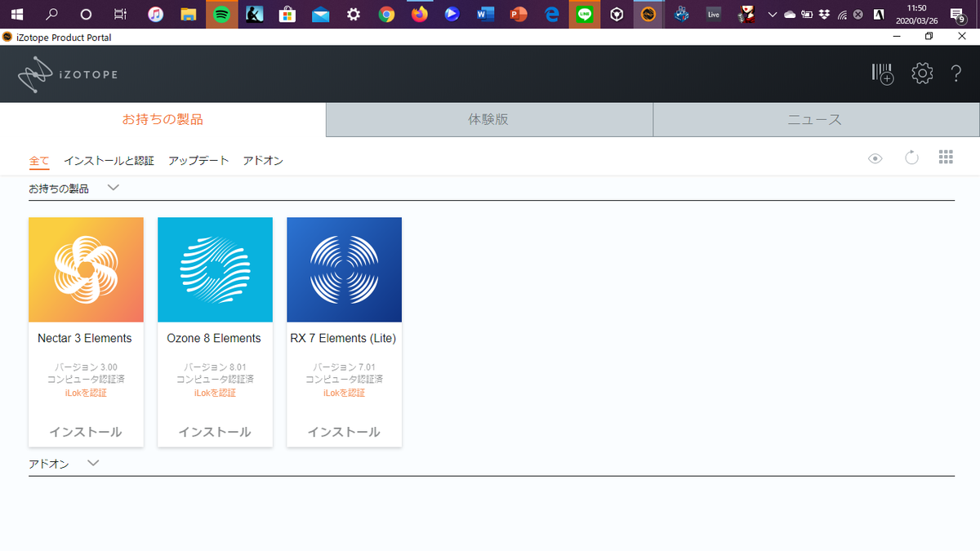
Task: Switch to grid view icon
Action: 946,158
